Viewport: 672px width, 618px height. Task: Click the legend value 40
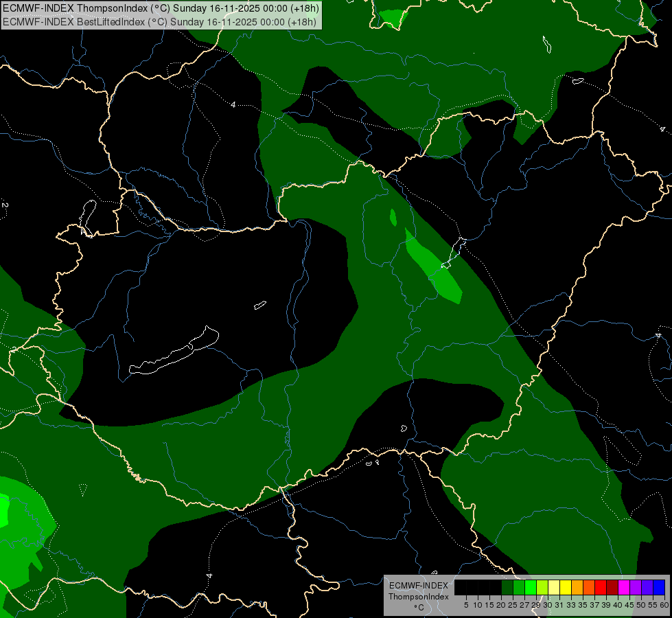point(618,605)
